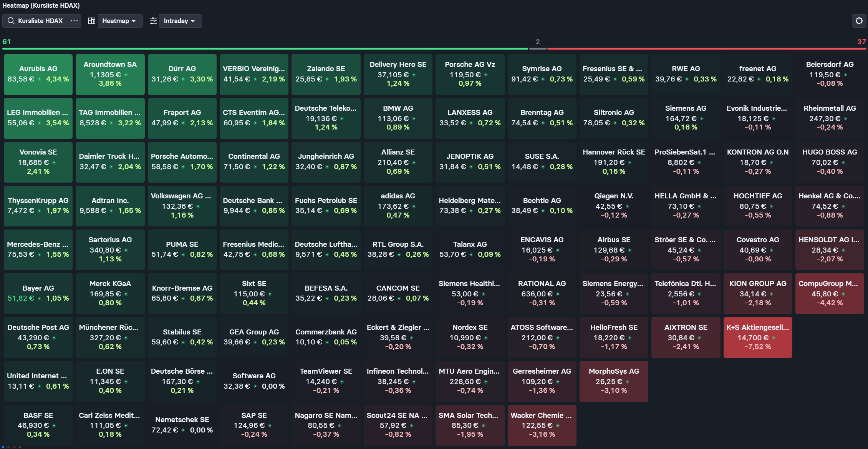The width and height of the screenshot is (868, 449).
Task: Open the Beiersdorf AG tile
Action: click(830, 75)
